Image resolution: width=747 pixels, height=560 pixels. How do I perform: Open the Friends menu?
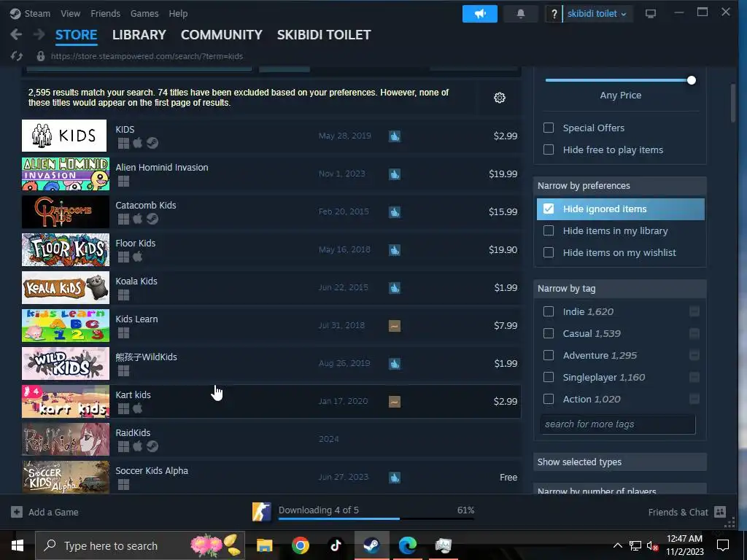pyautogui.click(x=105, y=14)
